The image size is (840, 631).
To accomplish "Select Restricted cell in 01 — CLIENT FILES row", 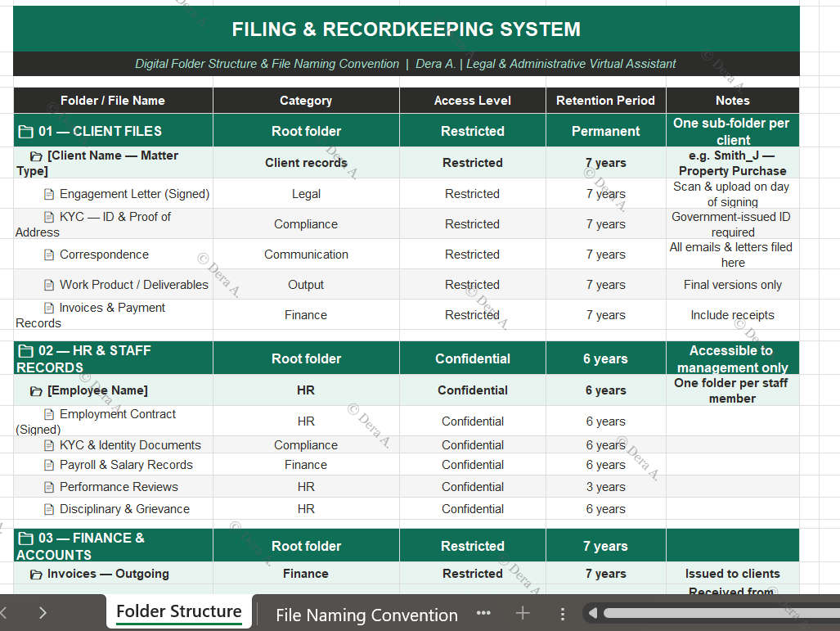I will pos(473,131).
